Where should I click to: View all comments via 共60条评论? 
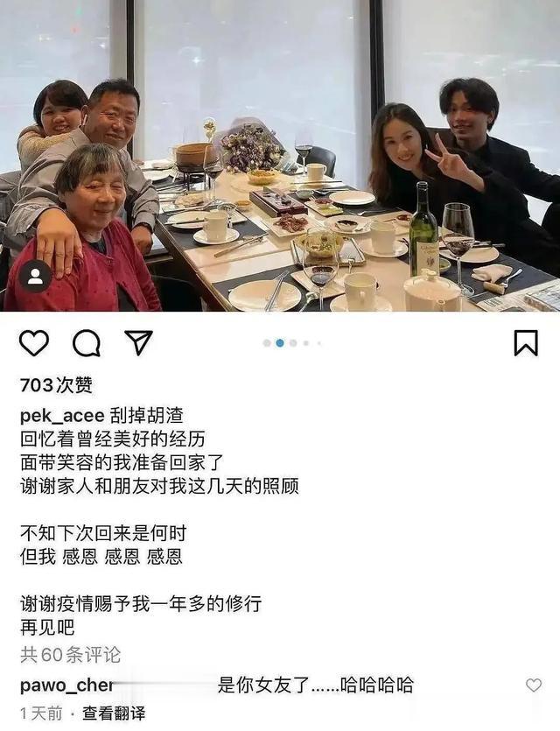coord(70,655)
